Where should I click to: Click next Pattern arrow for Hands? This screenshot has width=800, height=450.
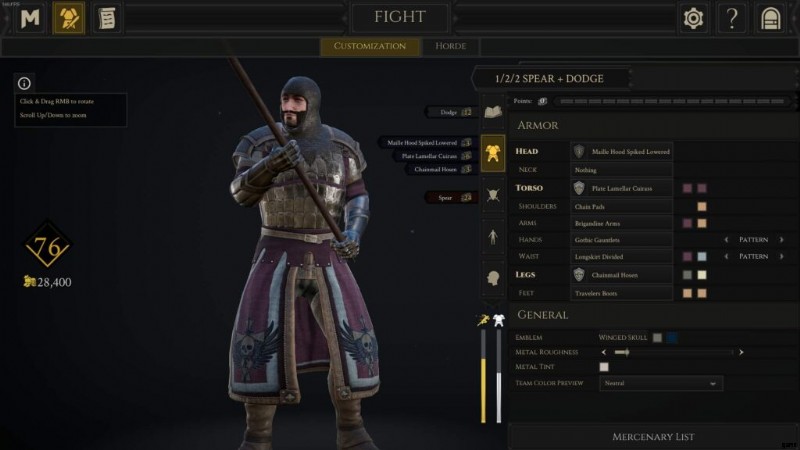point(781,239)
